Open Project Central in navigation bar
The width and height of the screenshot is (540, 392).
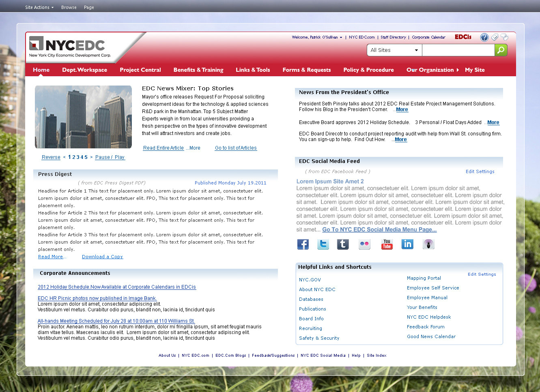pyautogui.click(x=140, y=70)
